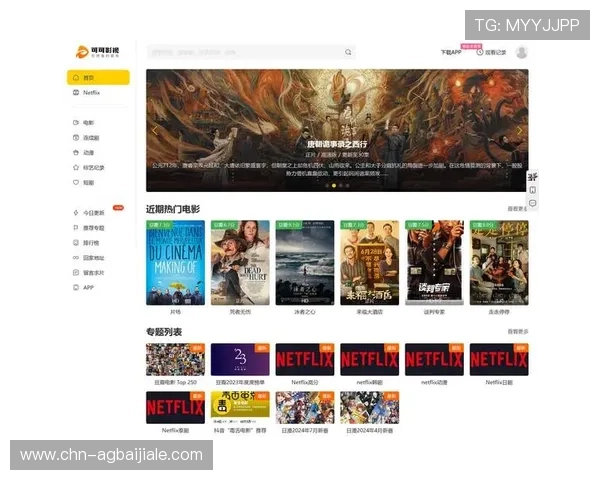Click the search magnifier icon
Viewport: 600px width, 480px height.
pos(348,52)
